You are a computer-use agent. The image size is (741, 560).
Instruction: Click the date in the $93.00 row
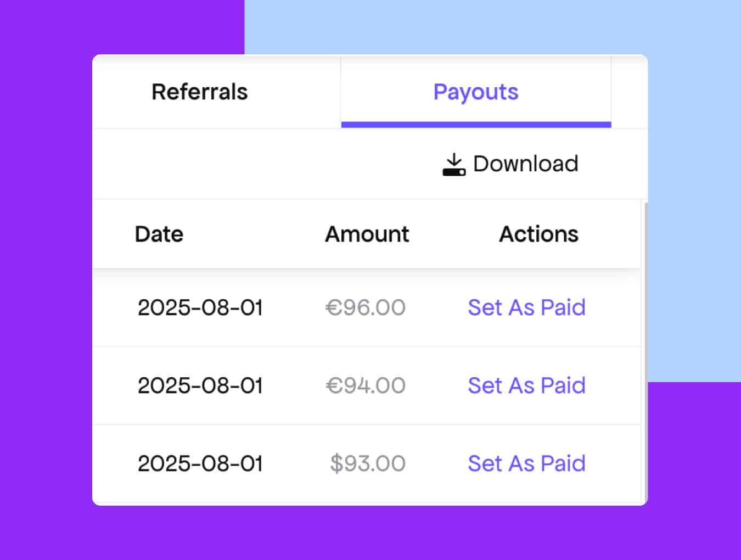pos(200,463)
